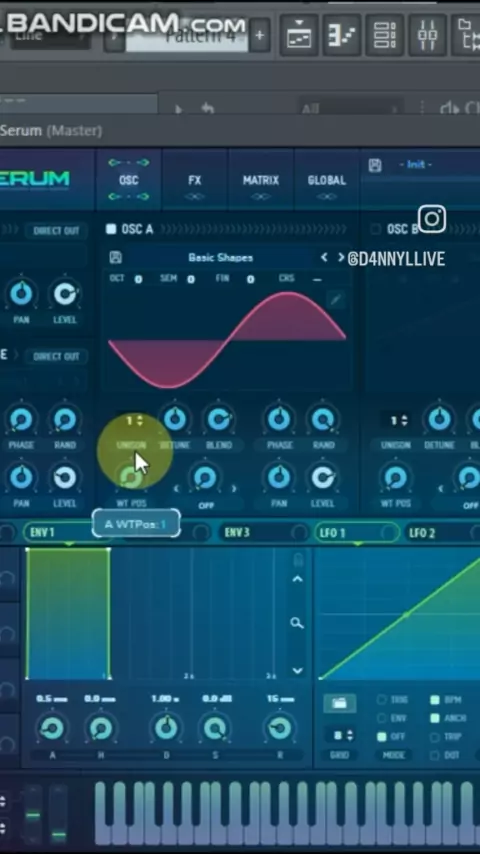
Task: Open the channel rack icon
Action: coord(385,35)
